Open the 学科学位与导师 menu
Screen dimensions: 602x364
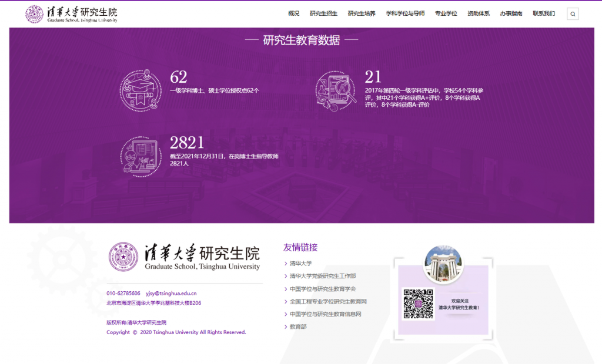tap(405, 14)
